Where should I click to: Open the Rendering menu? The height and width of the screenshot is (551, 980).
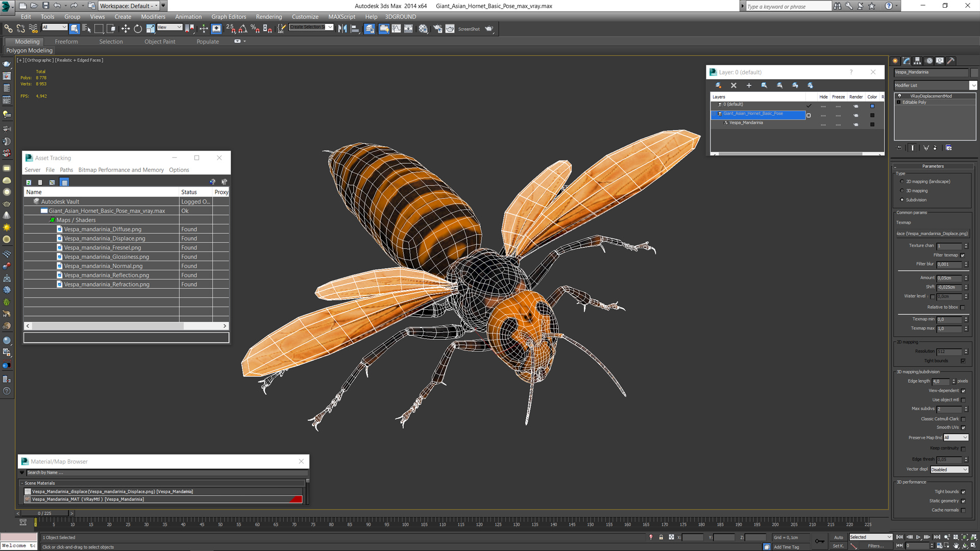click(x=268, y=16)
